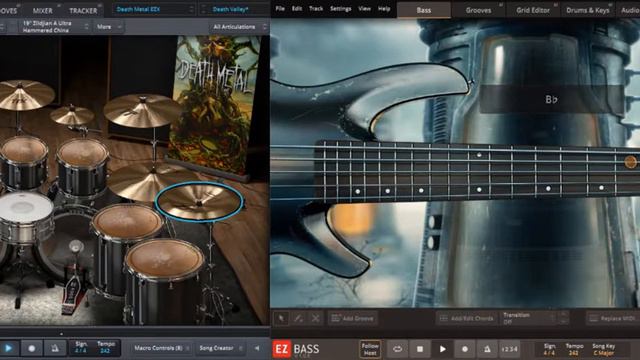Switch to the Bass tab
Viewport: 640px width, 360px height.
point(424,10)
